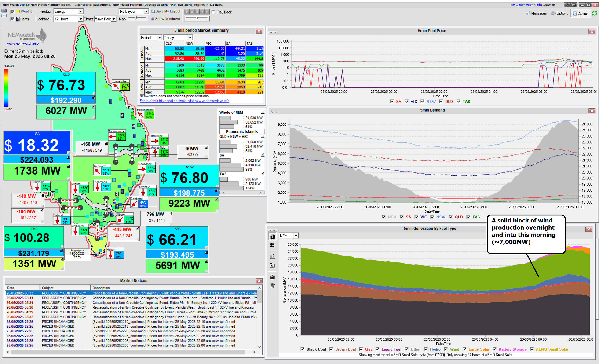Close the Market Notices panel

[x=259, y=281]
